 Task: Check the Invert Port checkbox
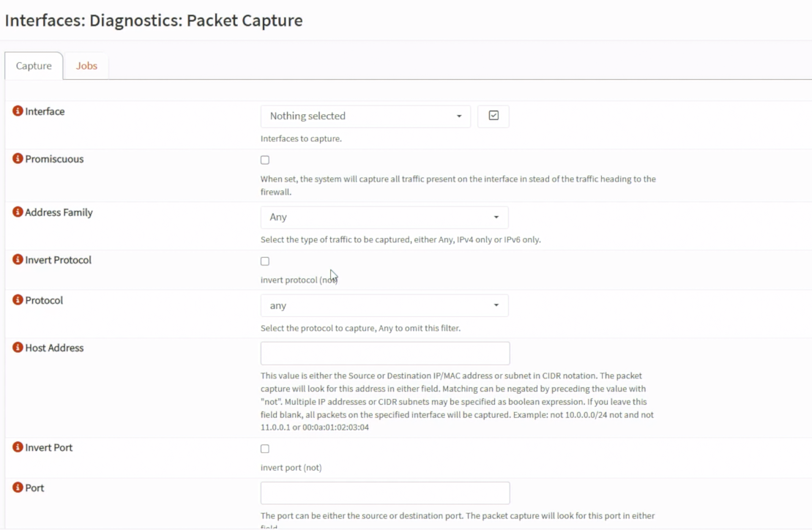click(x=265, y=449)
